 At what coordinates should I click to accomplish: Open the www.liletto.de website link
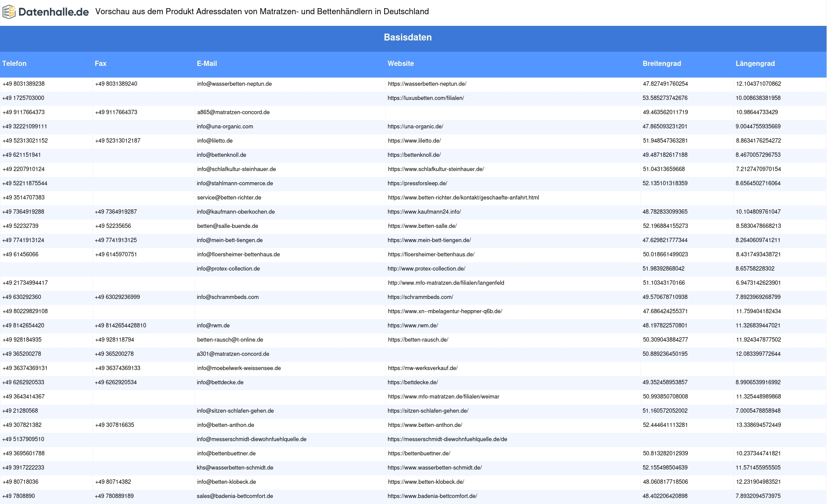pyautogui.click(x=414, y=141)
